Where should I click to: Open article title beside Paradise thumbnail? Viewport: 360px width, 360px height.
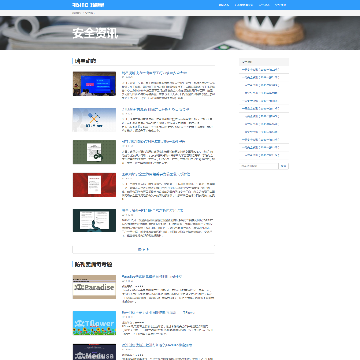pyautogui.click(x=152, y=277)
